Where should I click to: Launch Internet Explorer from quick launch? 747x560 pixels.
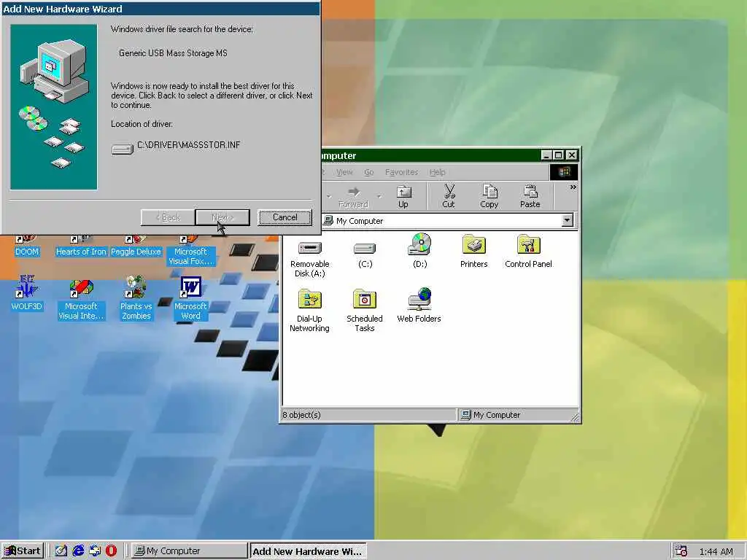point(78,551)
